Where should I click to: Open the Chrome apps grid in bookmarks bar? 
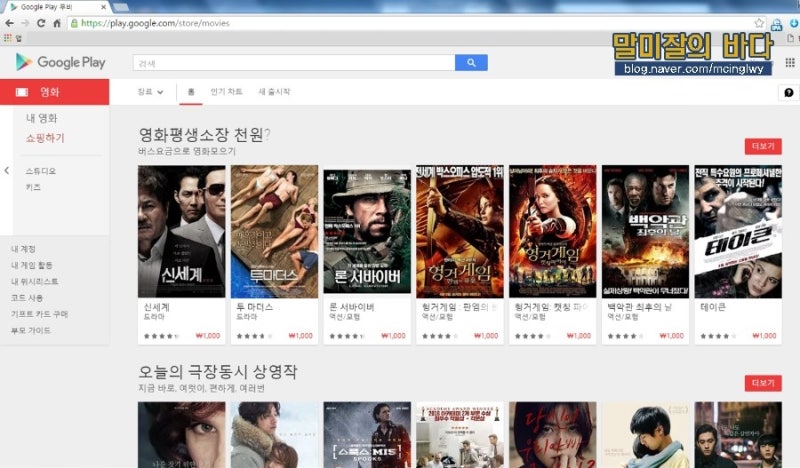tap(7, 38)
